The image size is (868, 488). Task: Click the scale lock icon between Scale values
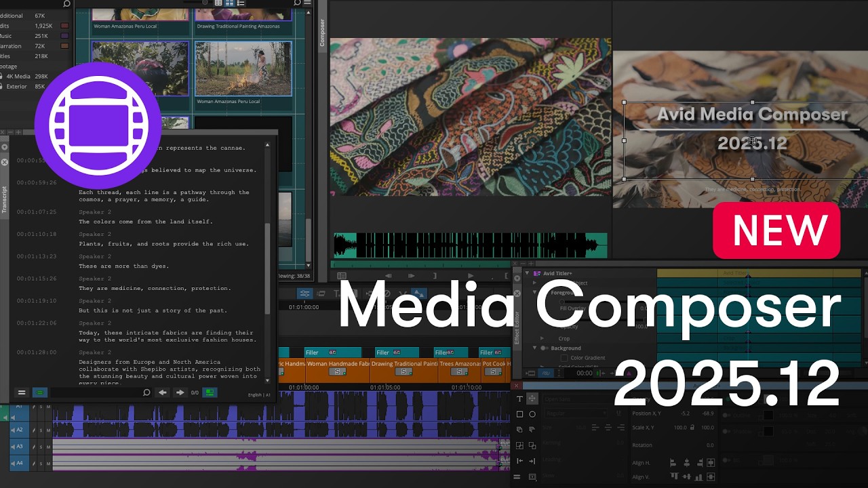[x=692, y=428]
